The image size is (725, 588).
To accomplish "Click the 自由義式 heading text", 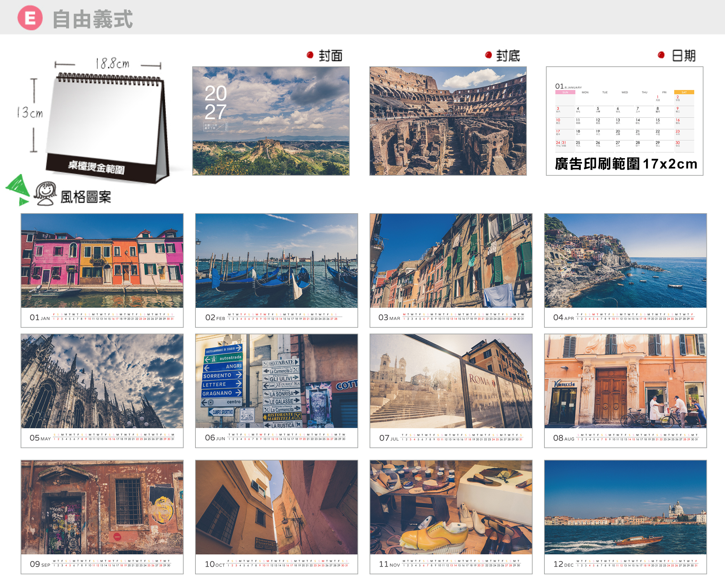I will 92,19.
